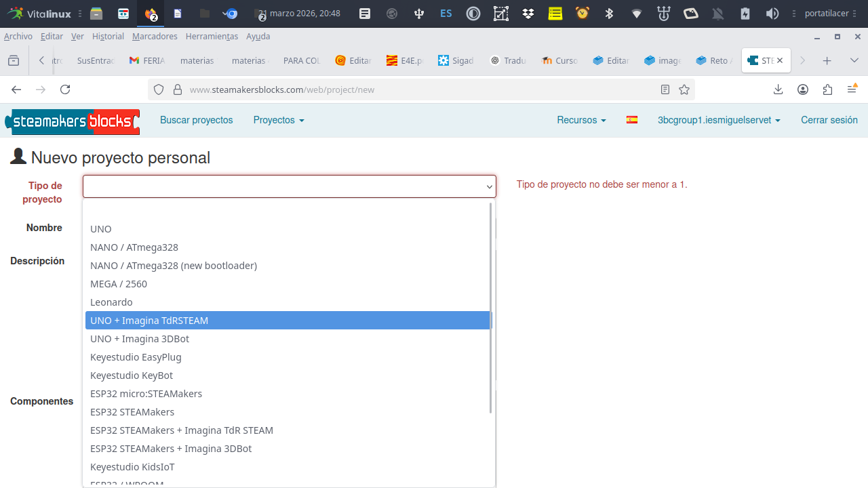Click the Bluetooth system tray icon
Viewport: 868px width, 488px height.
click(609, 14)
